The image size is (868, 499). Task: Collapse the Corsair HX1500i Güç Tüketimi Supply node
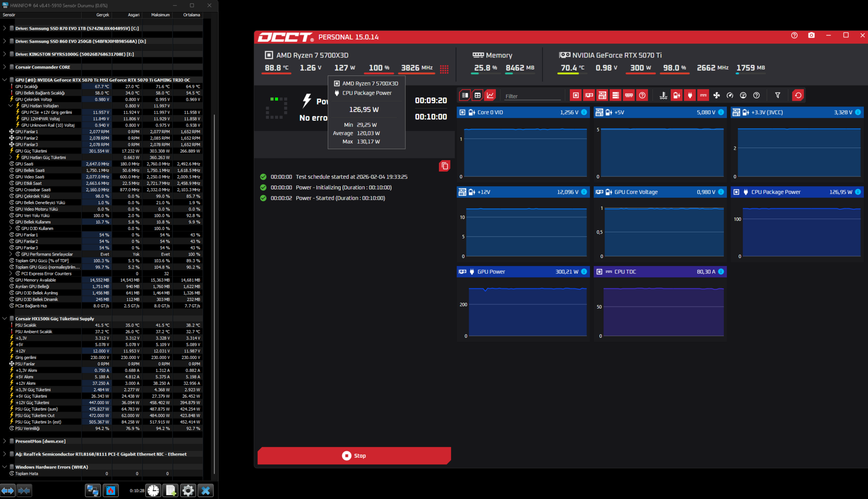5,319
